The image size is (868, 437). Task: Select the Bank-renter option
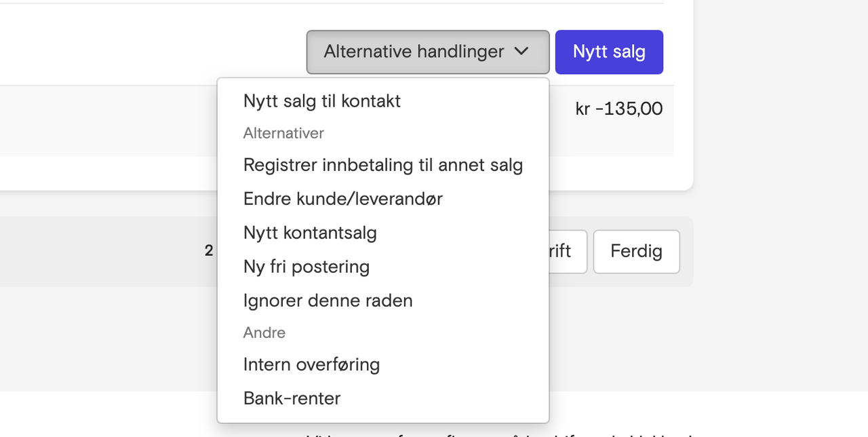[x=292, y=398]
